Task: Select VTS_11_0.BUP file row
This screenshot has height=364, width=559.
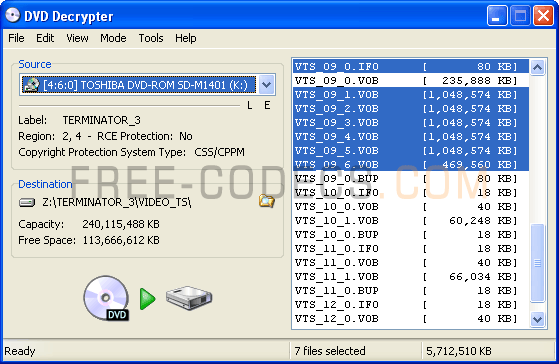Action: tap(411, 291)
